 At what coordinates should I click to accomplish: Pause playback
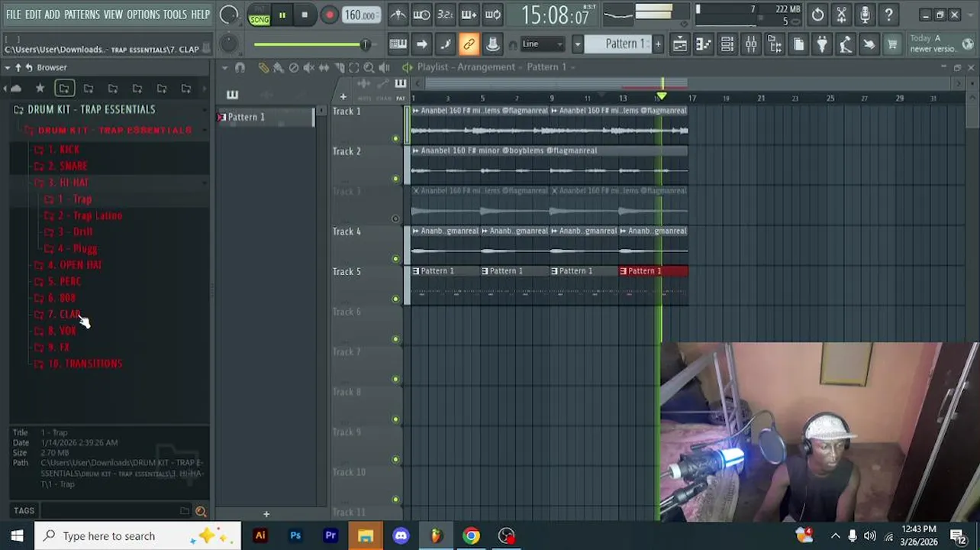pos(282,15)
